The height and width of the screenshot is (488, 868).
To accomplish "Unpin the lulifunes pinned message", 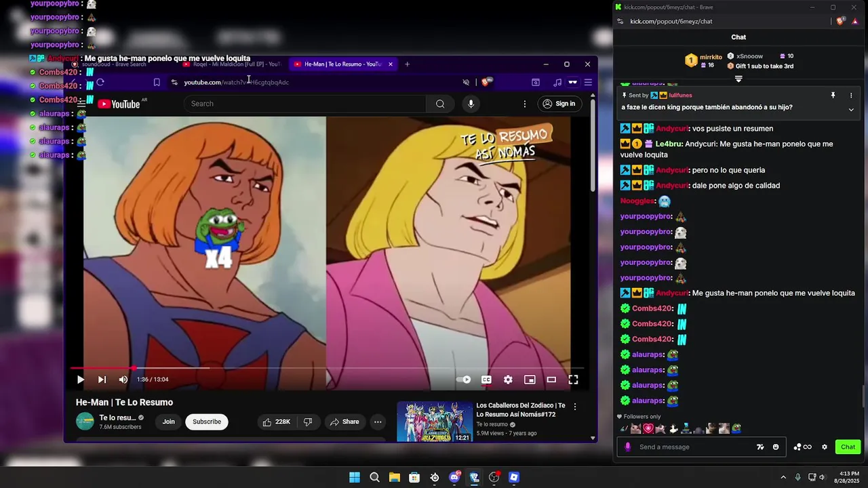I will point(833,96).
